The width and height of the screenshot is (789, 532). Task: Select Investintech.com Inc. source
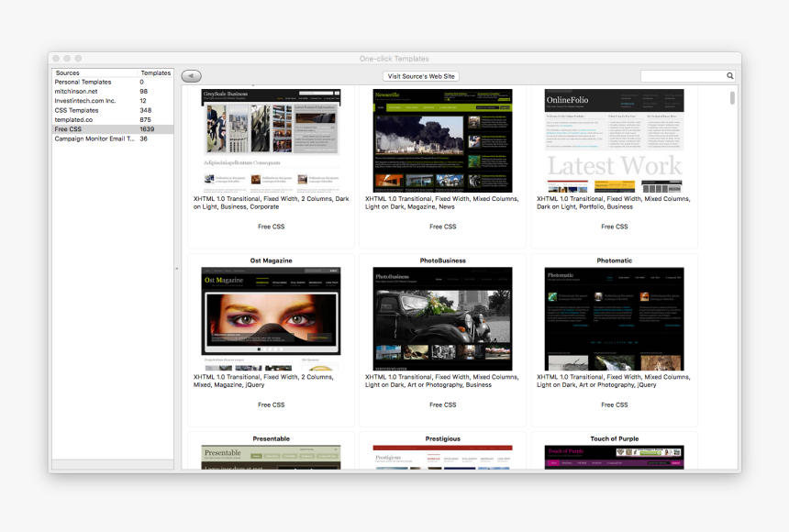[113, 101]
